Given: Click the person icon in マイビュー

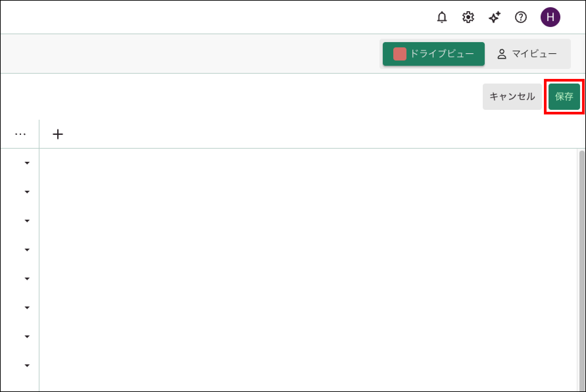Looking at the screenshot, I should click(501, 54).
